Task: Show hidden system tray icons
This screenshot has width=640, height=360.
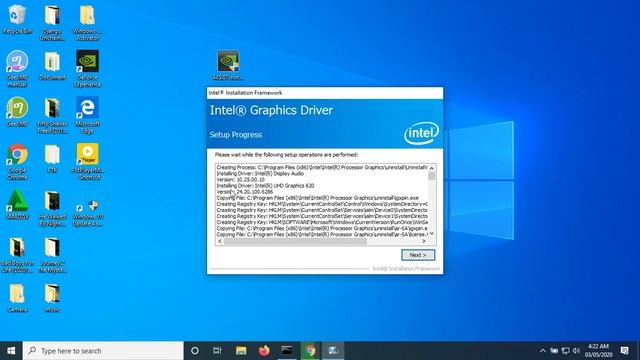Action: (542, 351)
